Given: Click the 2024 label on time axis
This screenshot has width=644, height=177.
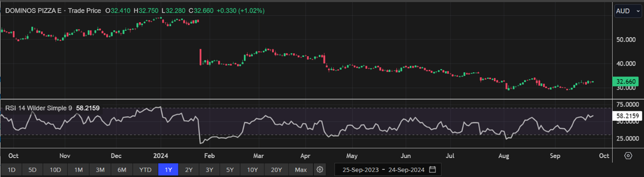Looking at the screenshot, I should pyautogui.click(x=161, y=156).
